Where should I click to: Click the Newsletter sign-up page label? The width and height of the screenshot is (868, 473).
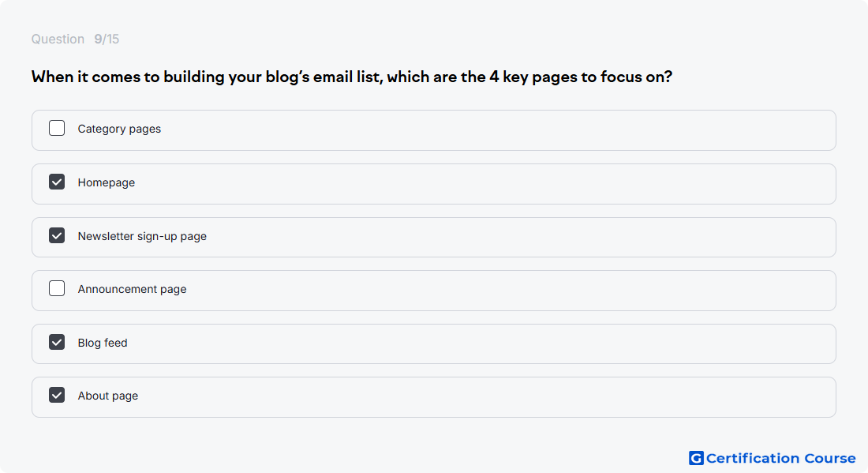pyautogui.click(x=142, y=237)
